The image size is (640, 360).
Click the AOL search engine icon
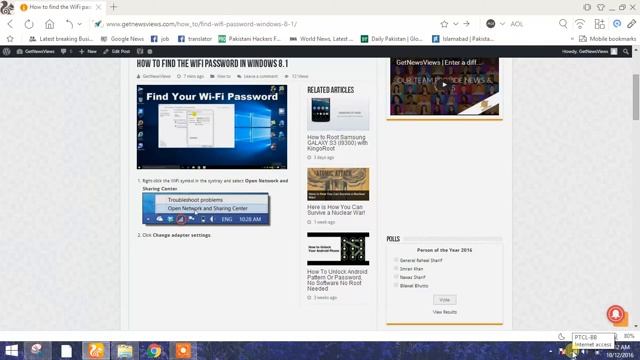click(x=491, y=24)
